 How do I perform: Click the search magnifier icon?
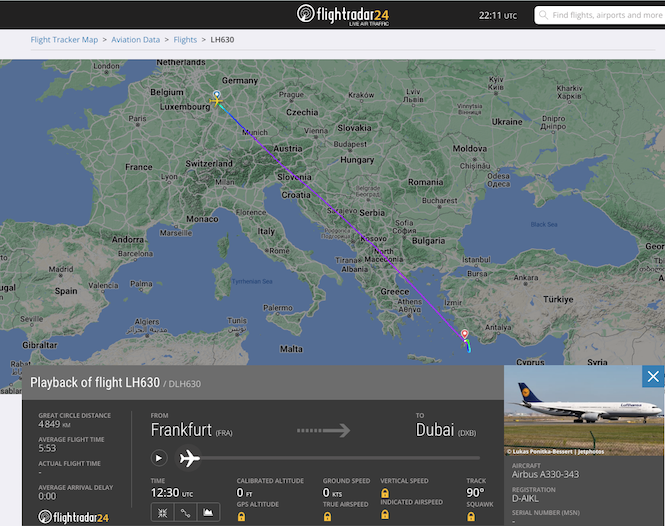(543, 15)
